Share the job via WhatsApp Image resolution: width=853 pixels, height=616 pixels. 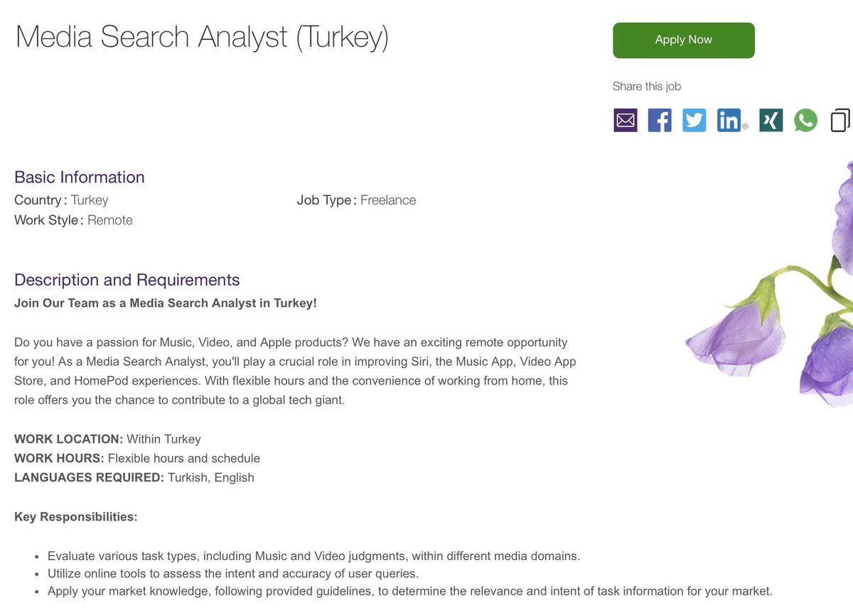tap(805, 120)
